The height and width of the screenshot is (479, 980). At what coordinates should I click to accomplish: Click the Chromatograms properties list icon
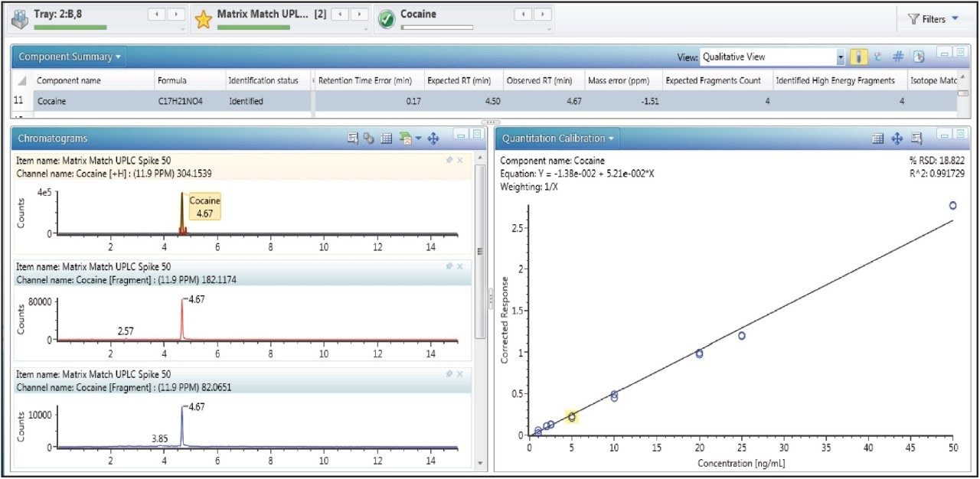pyautogui.click(x=352, y=138)
